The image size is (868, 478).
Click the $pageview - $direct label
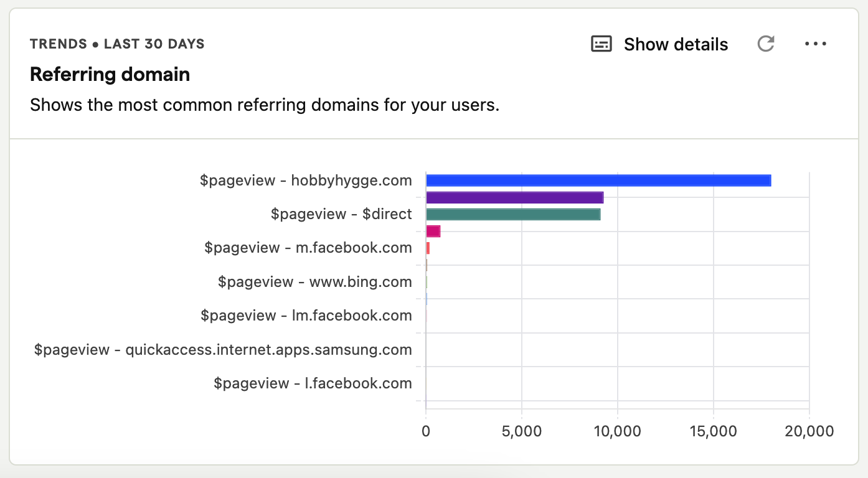pyautogui.click(x=342, y=213)
